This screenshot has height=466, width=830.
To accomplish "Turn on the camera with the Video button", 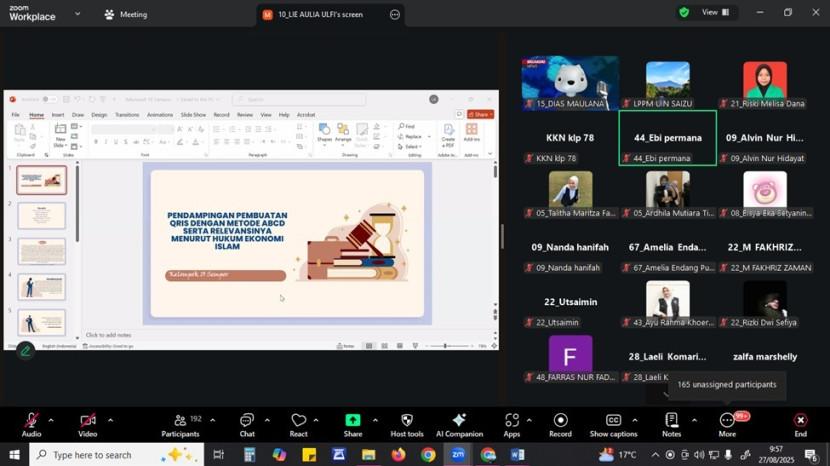I will [88, 424].
